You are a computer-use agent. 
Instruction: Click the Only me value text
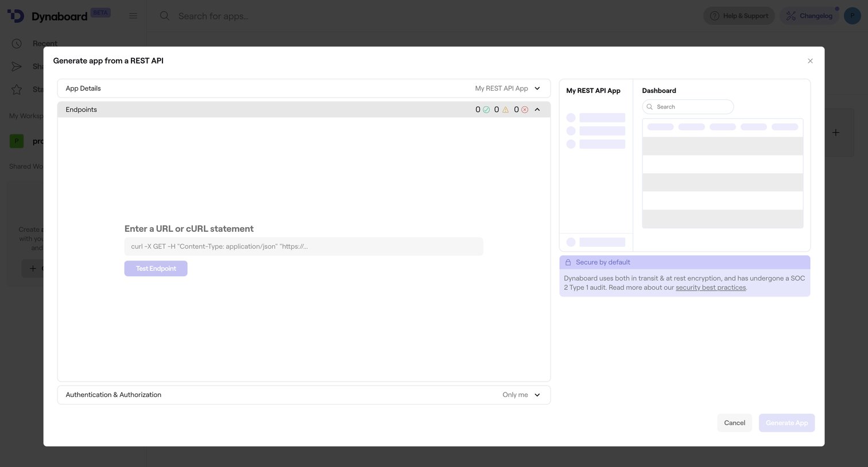click(x=515, y=395)
